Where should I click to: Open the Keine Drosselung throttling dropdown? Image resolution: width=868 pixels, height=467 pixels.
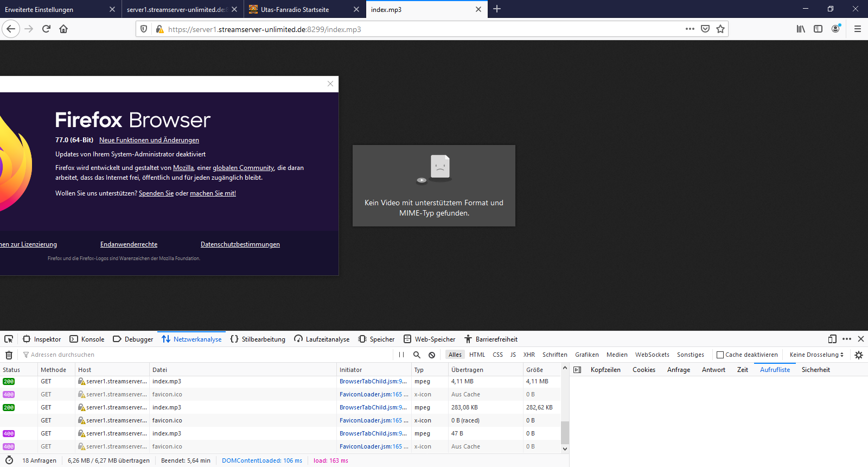click(x=816, y=355)
